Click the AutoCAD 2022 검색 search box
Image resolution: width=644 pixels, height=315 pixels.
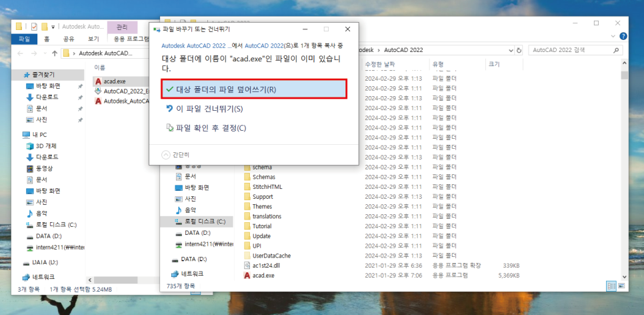click(575, 50)
